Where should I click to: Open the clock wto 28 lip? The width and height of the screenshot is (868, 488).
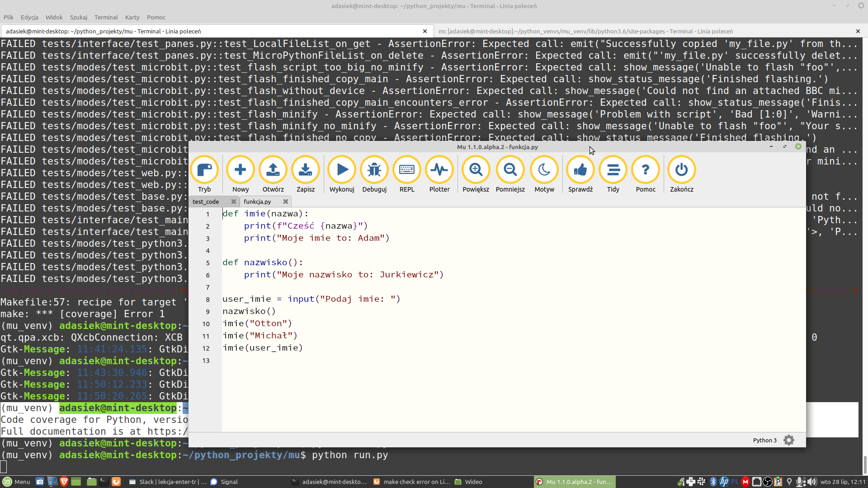tap(843, 482)
